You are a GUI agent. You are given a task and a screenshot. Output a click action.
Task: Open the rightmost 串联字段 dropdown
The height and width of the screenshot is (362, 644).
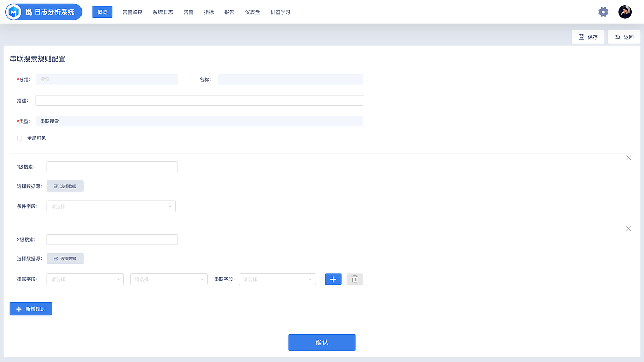pyautogui.click(x=278, y=279)
